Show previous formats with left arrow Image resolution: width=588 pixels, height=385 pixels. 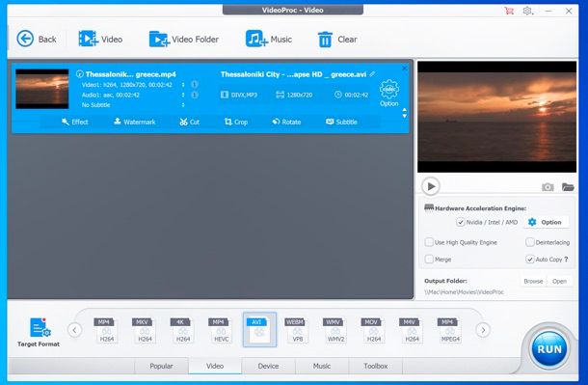coord(74,330)
